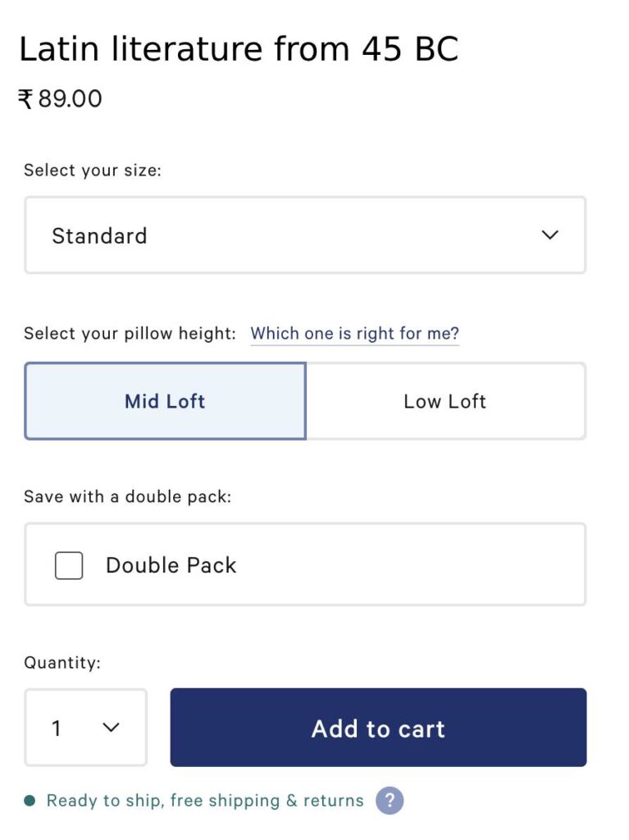Open "Which one is right for me?" link

pos(354,333)
